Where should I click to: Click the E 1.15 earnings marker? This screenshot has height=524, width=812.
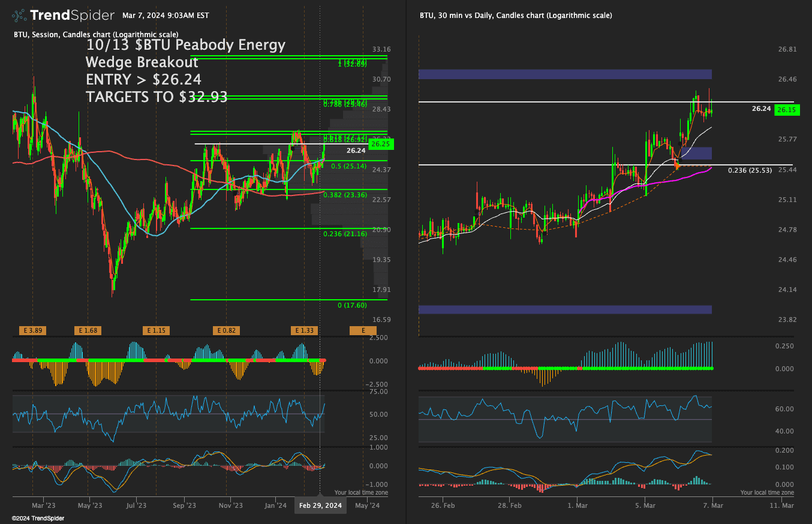click(155, 330)
